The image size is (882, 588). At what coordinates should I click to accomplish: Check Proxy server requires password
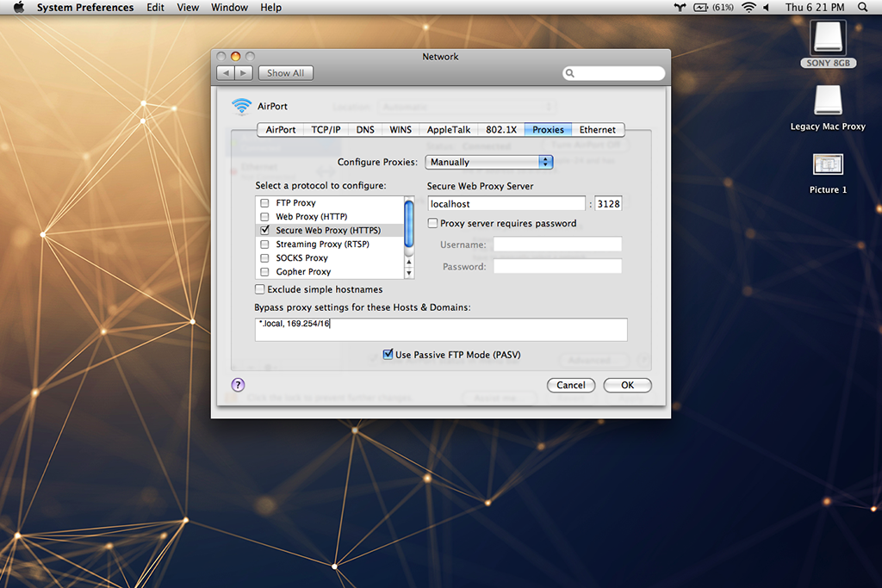click(432, 223)
